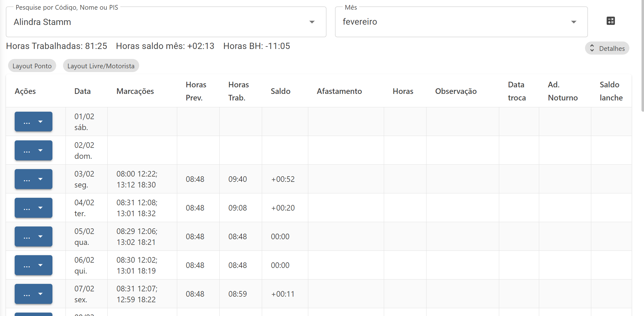Open actions menu for 04/02 ter.

pyautogui.click(x=33, y=208)
